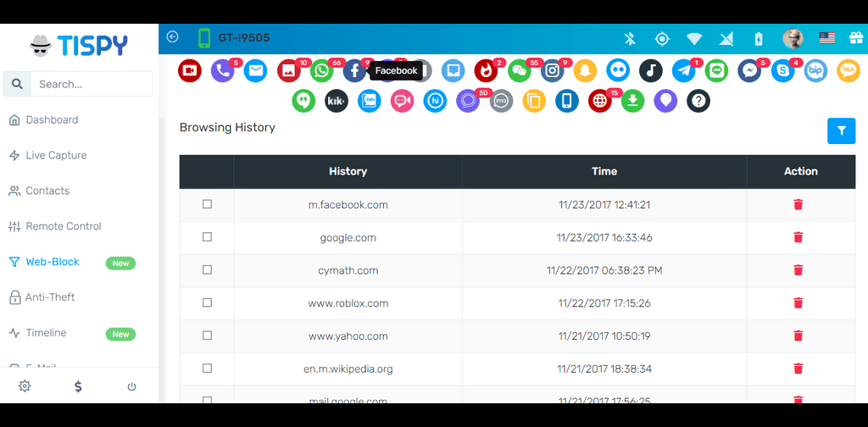This screenshot has height=427, width=868.
Task: Open the Telegram icon
Action: point(684,71)
